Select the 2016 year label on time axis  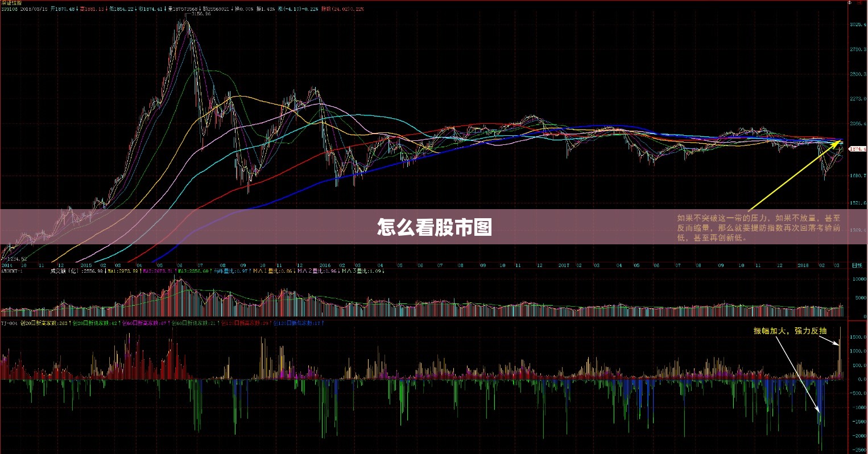click(x=325, y=265)
